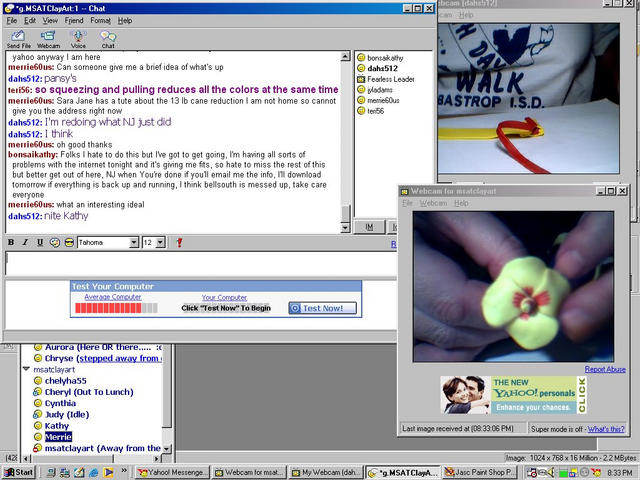Screen dimensions: 640x480
Task: Click the IM button below user list
Action: click(x=369, y=227)
